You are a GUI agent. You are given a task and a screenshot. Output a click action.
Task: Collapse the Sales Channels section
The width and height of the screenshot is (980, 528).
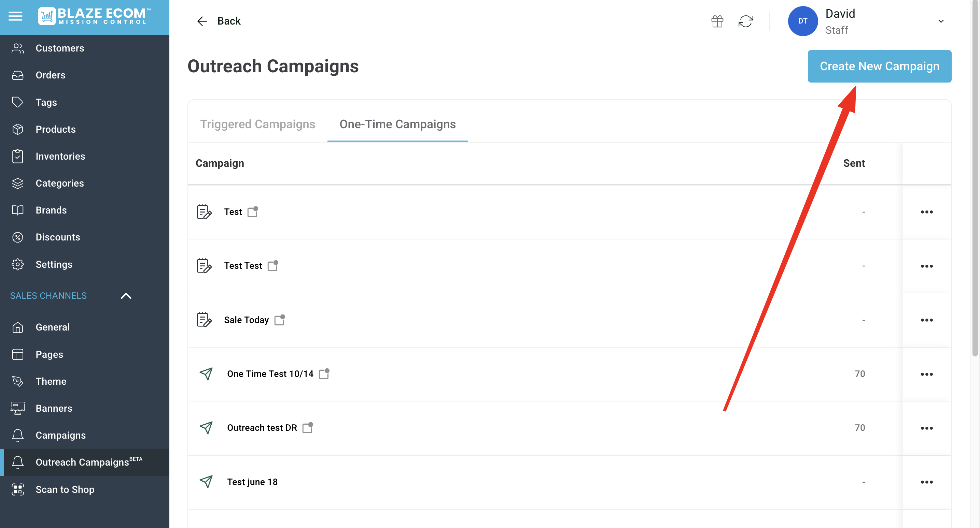126,296
